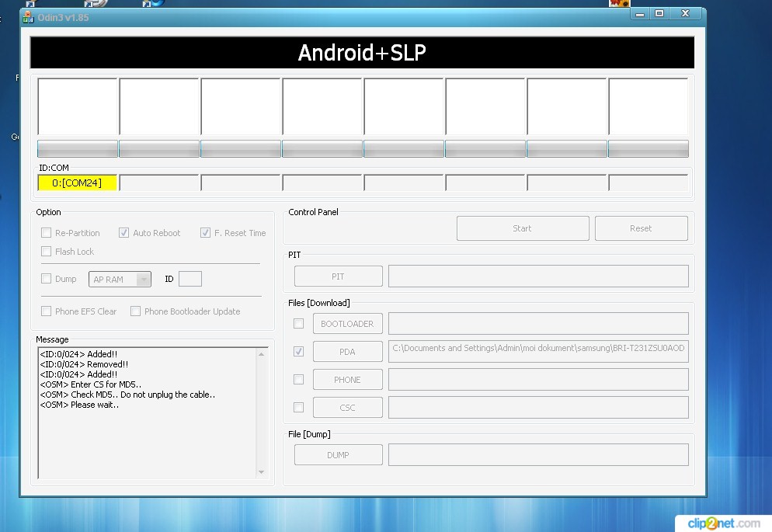Image resolution: width=772 pixels, height=532 pixels.
Task: Uncheck F. Reset Time
Action: coord(205,233)
